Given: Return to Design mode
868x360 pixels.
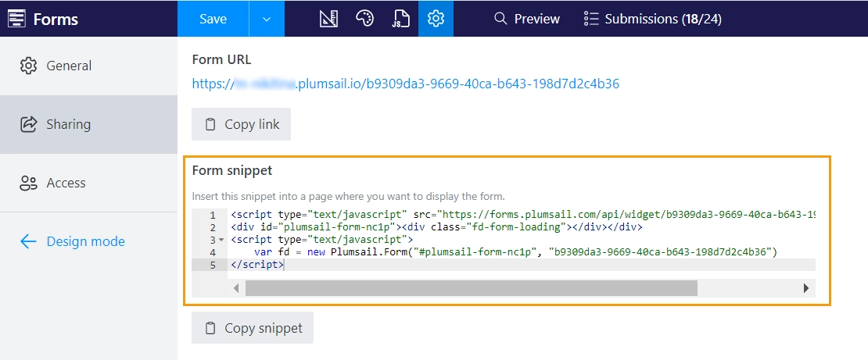Looking at the screenshot, I should pos(72,241).
